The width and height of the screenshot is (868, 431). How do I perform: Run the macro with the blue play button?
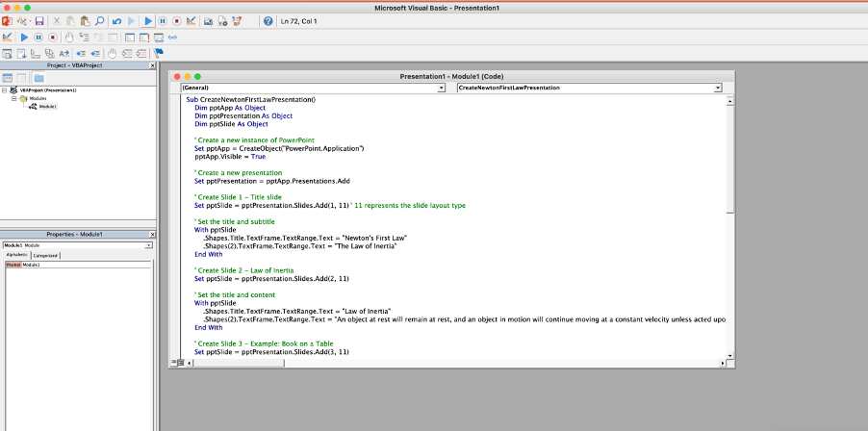(x=148, y=21)
